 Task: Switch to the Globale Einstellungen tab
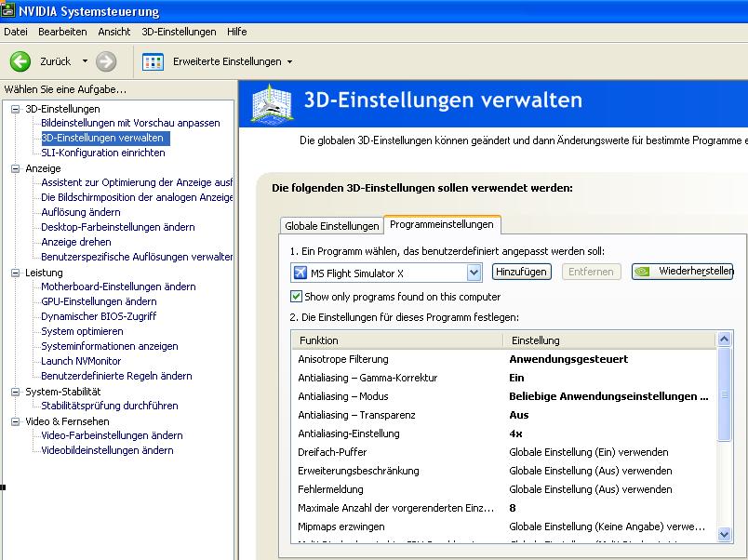click(331, 226)
